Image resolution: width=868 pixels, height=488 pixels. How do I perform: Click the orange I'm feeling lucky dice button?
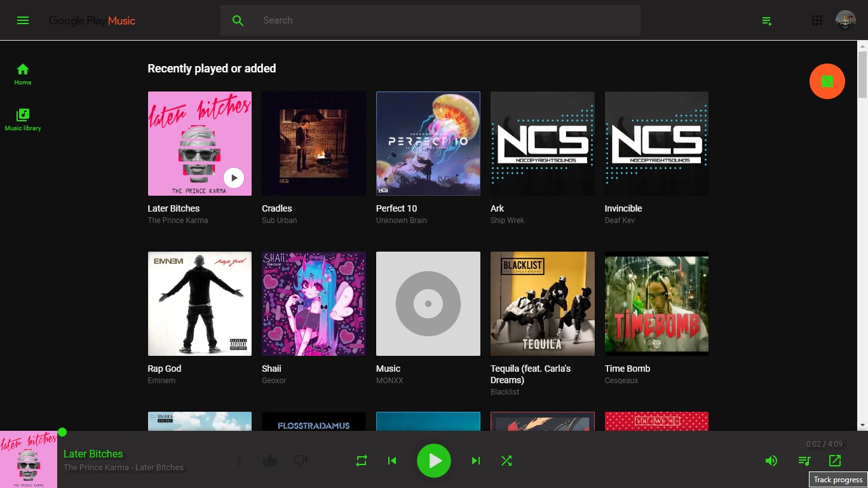827,81
